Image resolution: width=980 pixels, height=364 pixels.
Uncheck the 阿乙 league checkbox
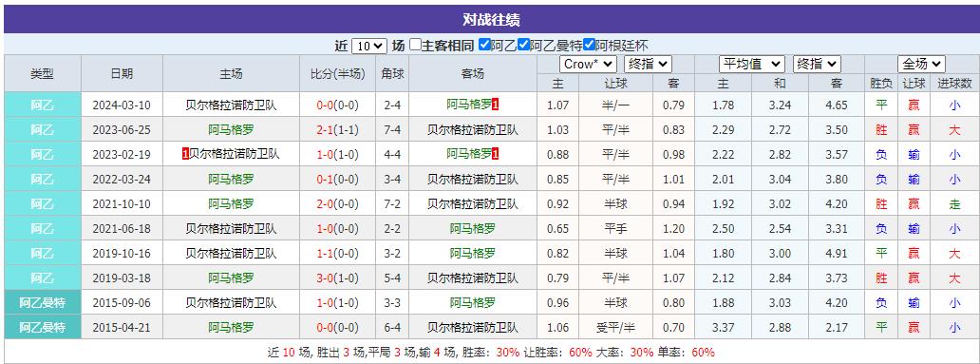(484, 45)
